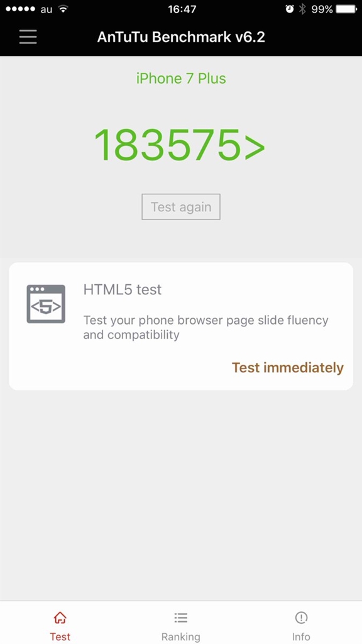Select the Test tab label
Image resolution: width=362 pixels, height=644 pixels.
[x=60, y=636]
